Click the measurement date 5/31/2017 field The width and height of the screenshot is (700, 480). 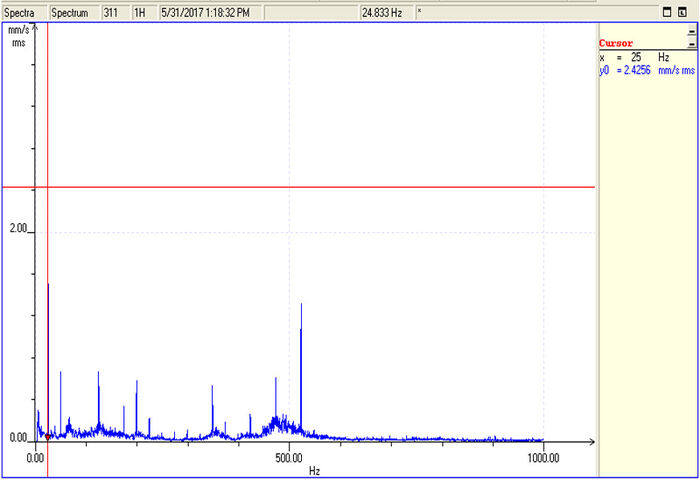211,13
